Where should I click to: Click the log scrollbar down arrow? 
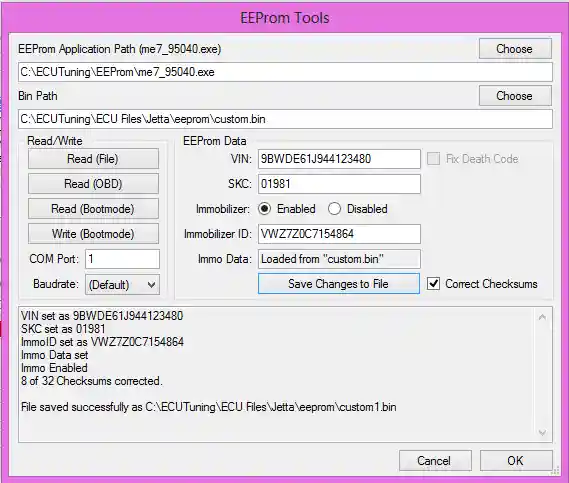pyautogui.click(x=543, y=432)
